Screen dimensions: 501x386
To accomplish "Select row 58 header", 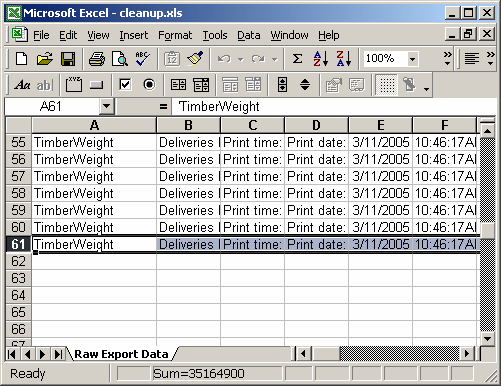I will click(18, 193).
